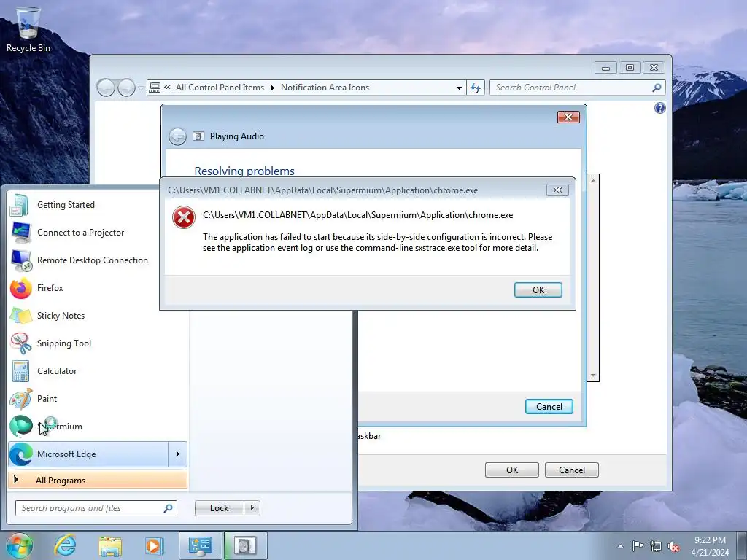Maximize the Control Panel window
Image resolution: width=747 pixels, height=560 pixels.
pos(630,68)
